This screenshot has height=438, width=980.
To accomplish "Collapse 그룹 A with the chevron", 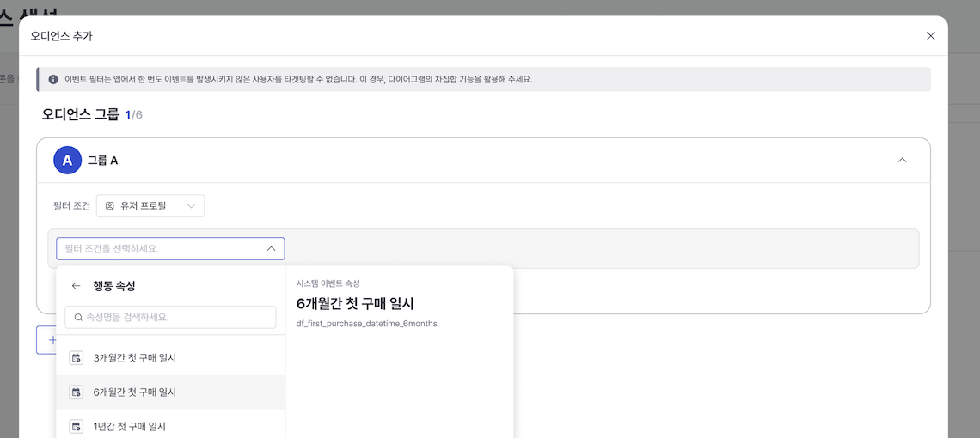I will pyautogui.click(x=902, y=160).
